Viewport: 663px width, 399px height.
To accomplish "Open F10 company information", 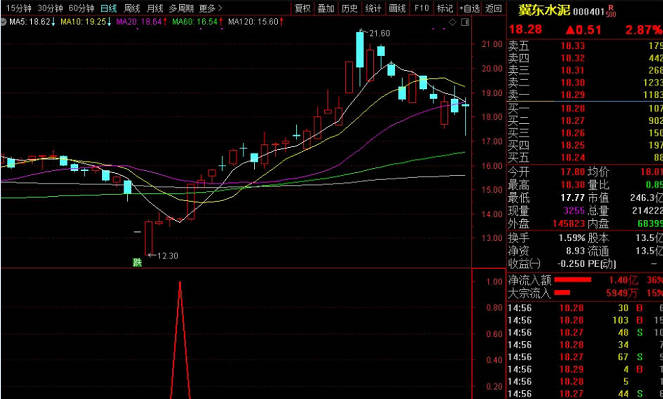I will [x=421, y=8].
